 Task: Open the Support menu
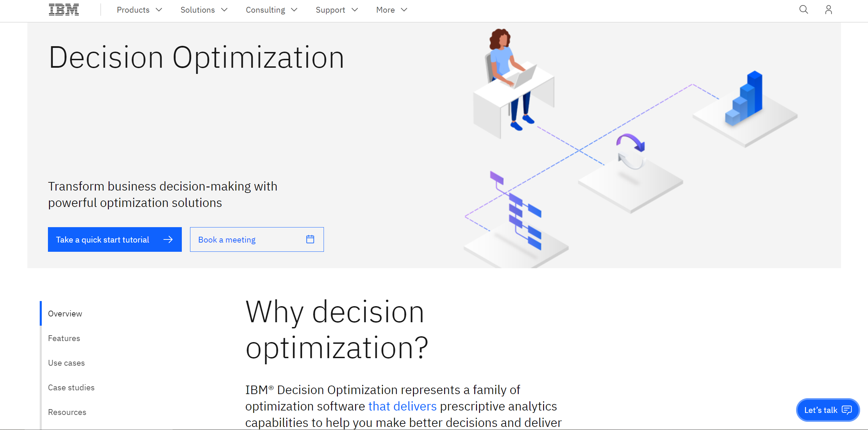tap(335, 10)
